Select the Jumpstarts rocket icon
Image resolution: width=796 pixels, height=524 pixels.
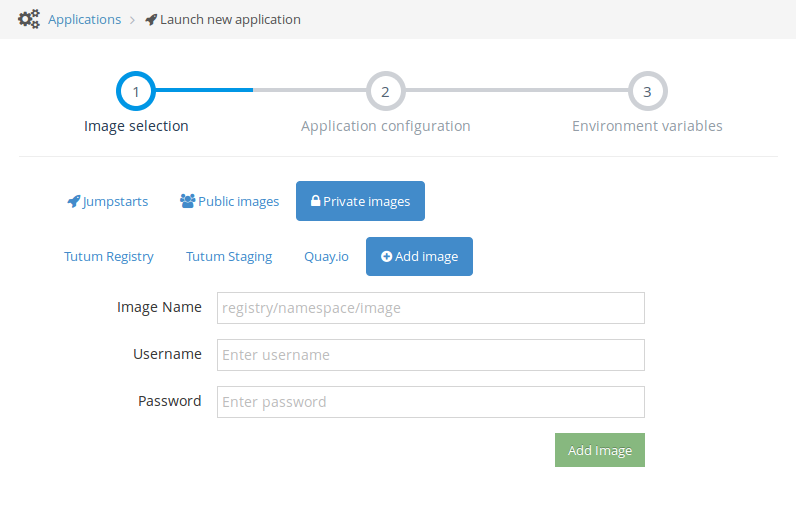tap(73, 201)
